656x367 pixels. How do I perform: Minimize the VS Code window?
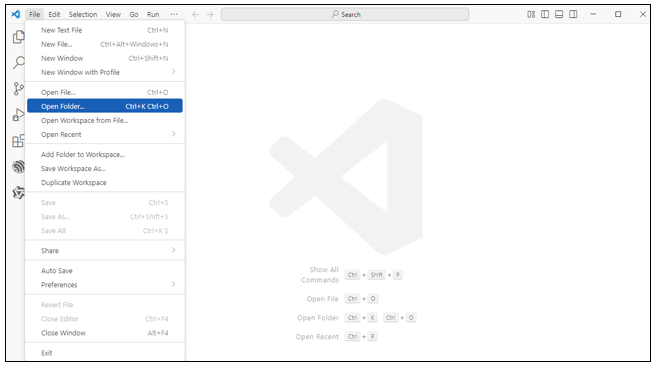[593, 14]
